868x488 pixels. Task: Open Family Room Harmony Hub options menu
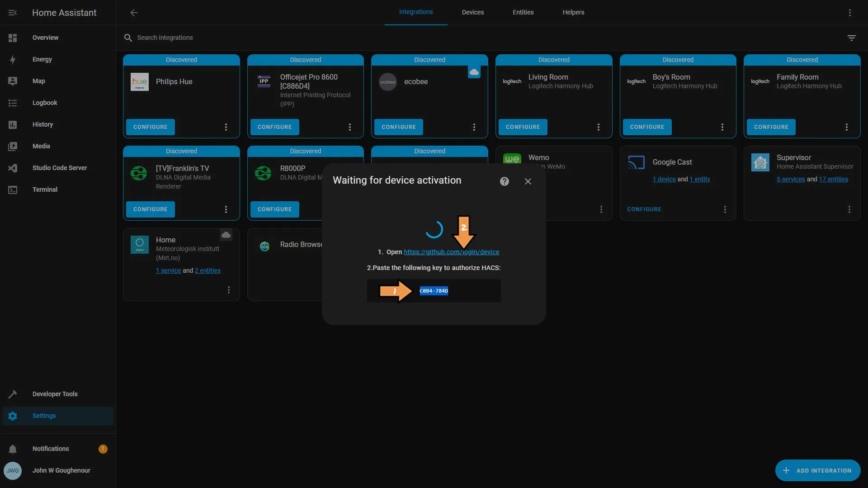[847, 127]
